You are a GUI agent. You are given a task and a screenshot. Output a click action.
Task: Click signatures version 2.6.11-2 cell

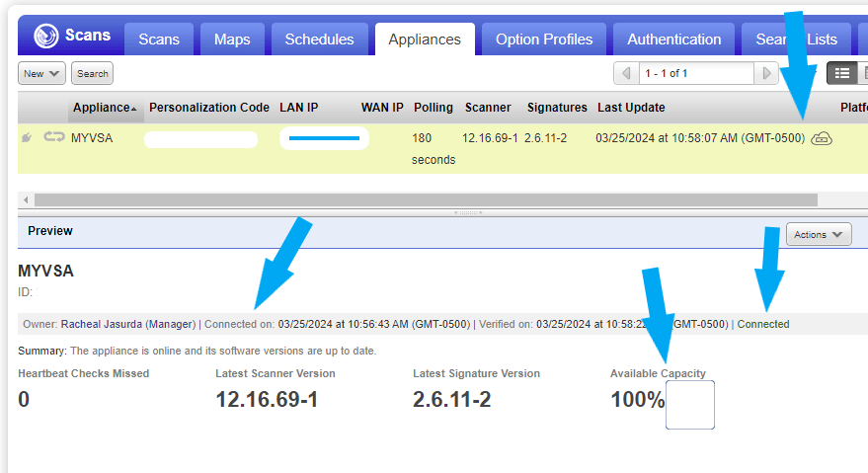(x=545, y=138)
